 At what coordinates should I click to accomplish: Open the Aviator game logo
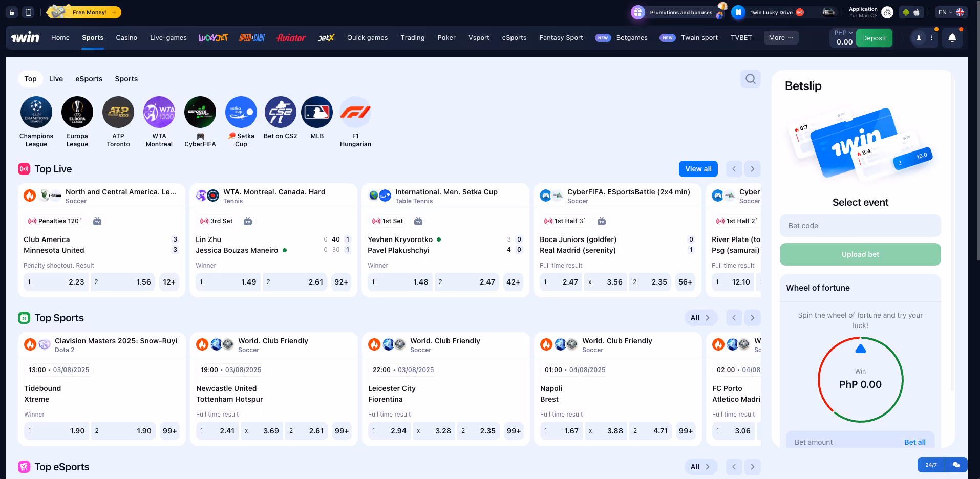(291, 38)
